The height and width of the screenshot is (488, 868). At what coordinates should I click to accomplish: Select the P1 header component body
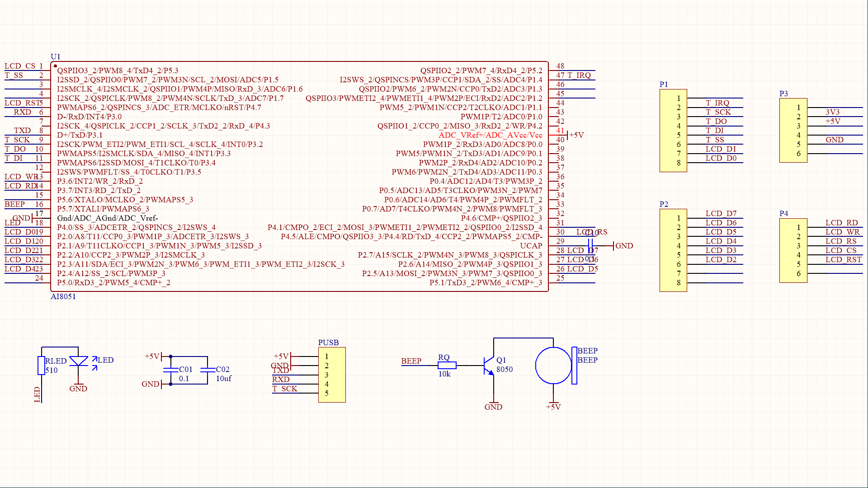(673, 131)
